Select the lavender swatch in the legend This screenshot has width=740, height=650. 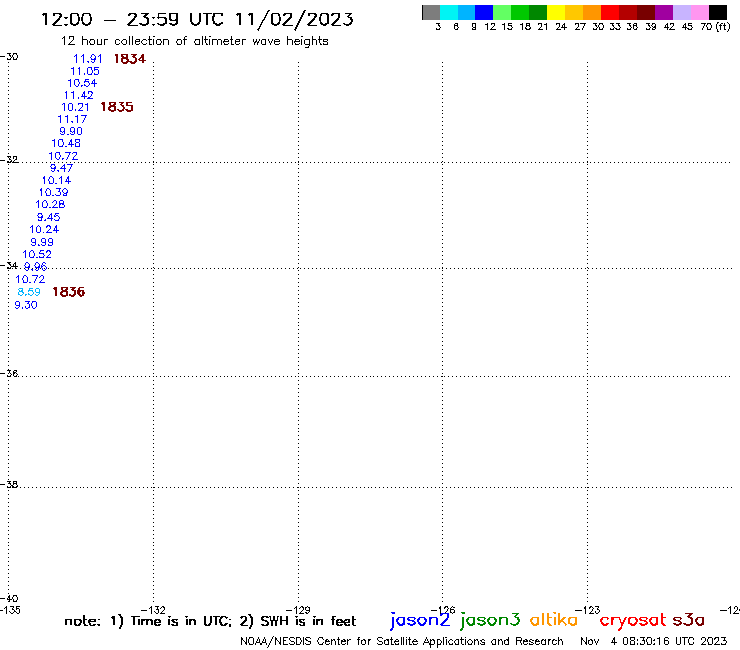coord(682,12)
